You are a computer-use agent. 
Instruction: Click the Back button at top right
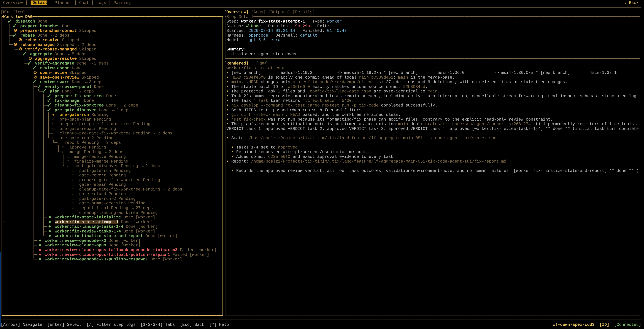coord(631,3)
